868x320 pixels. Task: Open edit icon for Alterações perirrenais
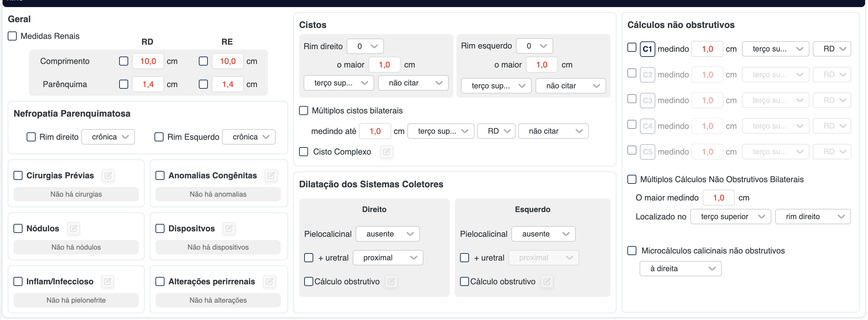tap(269, 281)
